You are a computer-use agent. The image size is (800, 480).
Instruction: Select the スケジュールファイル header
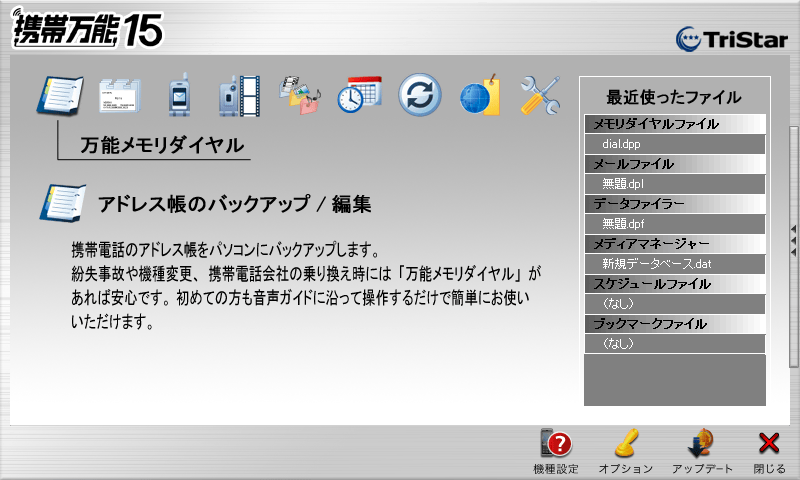674,284
